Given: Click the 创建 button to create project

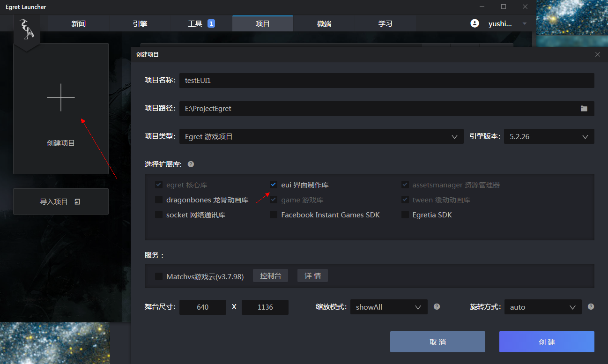Looking at the screenshot, I should click(547, 342).
